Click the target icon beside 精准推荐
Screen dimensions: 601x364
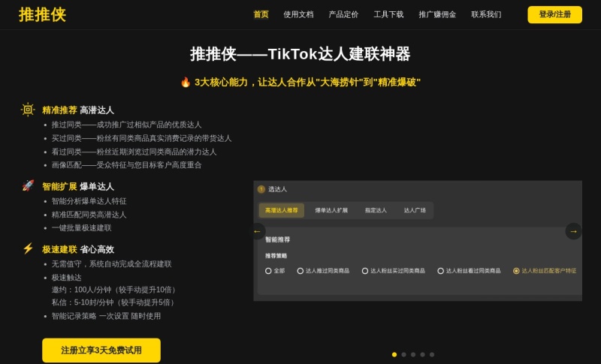click(28, 110)
